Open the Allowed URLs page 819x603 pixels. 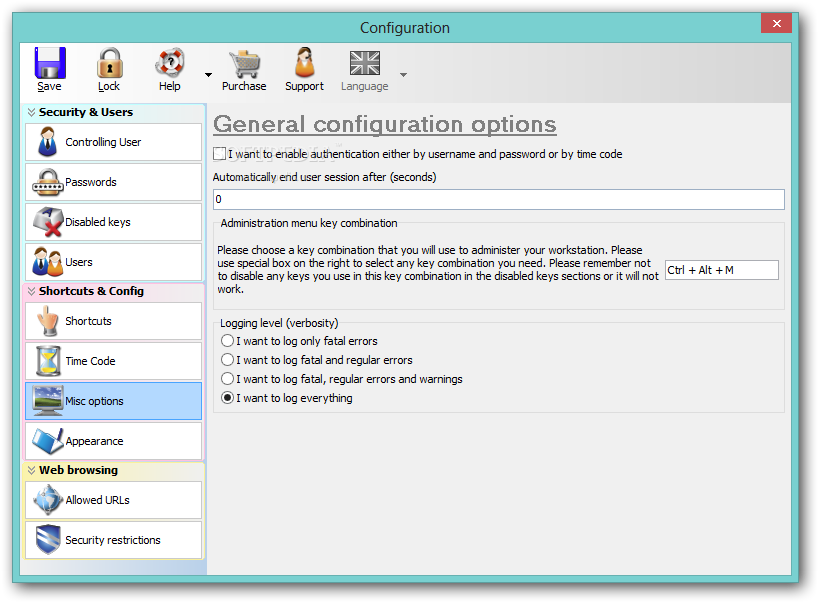point(113,500)
